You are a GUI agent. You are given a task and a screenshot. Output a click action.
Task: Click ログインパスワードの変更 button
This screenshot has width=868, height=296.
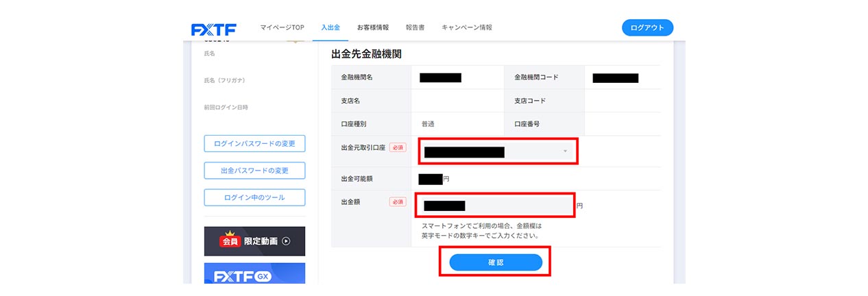tap(254, 144)
